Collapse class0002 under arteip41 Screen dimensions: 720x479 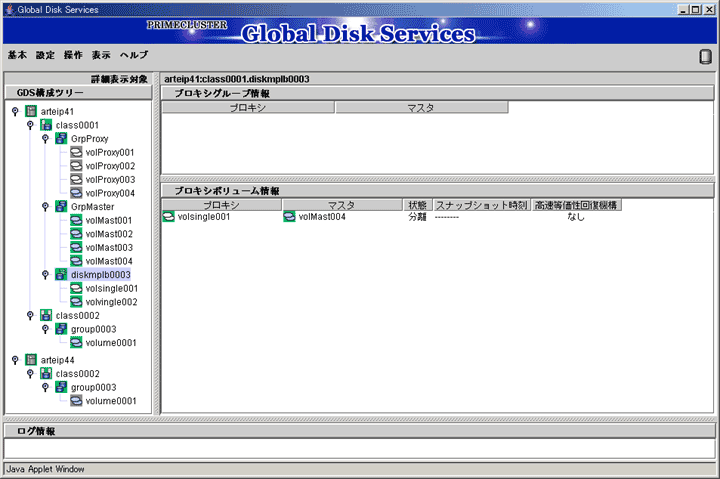point(30,315)
